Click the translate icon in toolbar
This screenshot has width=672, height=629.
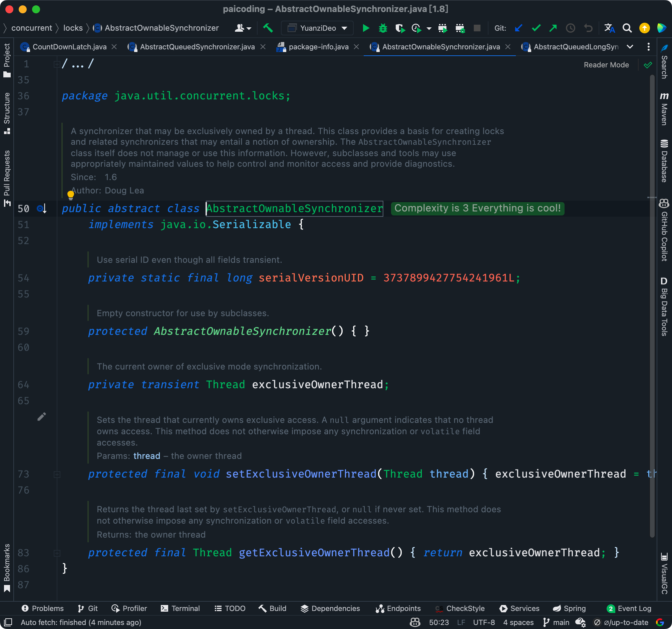click(609, 28)
